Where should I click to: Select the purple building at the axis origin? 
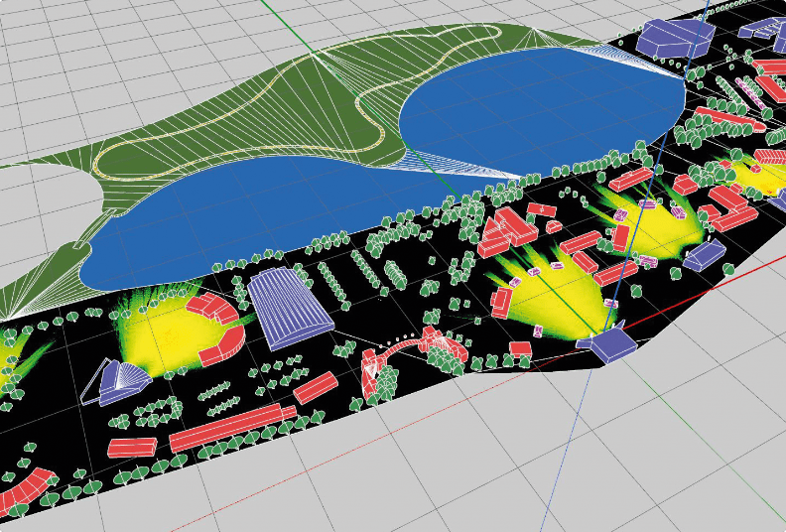click(615, 343)
